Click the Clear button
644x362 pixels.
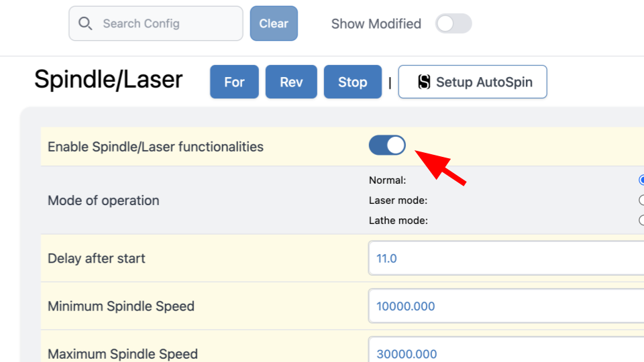click(274, 23)
